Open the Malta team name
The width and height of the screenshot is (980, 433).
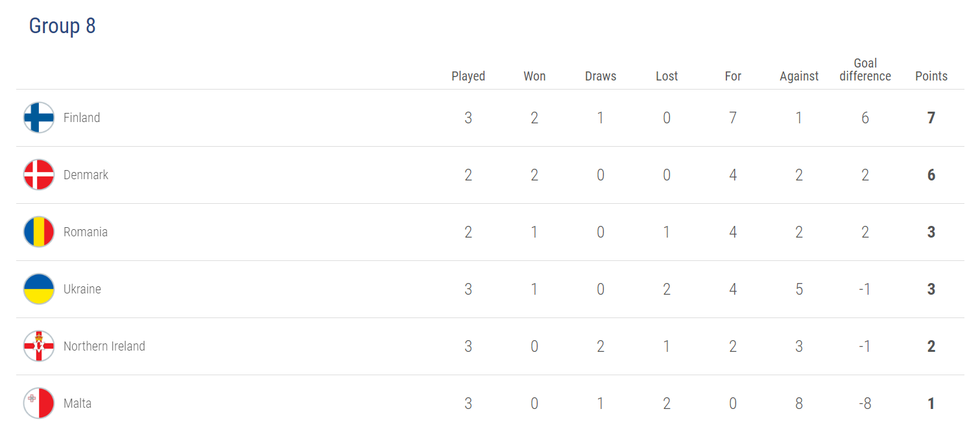[77, 403]
